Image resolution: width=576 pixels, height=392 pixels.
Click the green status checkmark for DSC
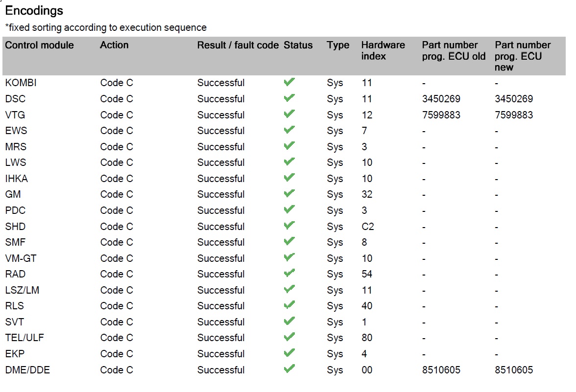coord(289,98)
